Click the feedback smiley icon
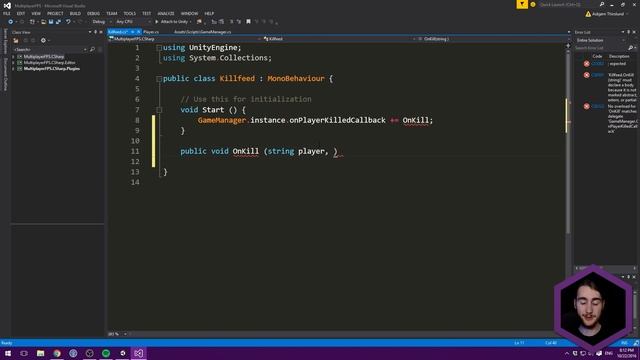Image resolution: width=640 pixels, height=360 pixels. [x=533, y=4]
